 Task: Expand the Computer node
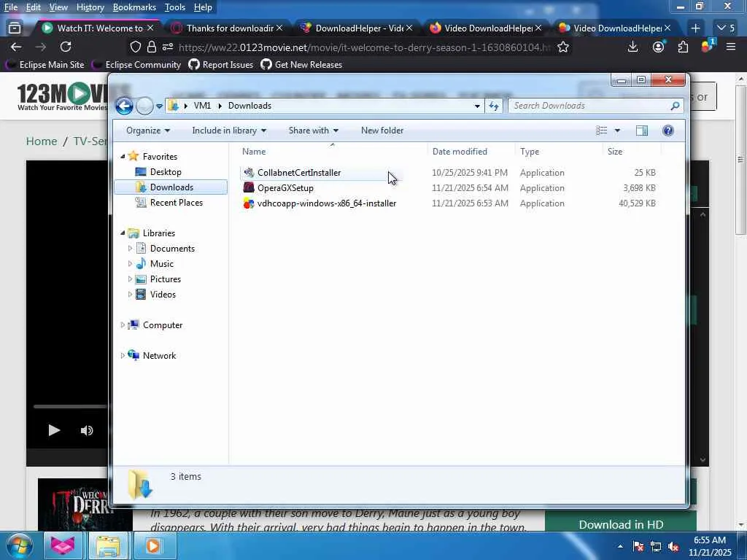(x=123, y=324)
